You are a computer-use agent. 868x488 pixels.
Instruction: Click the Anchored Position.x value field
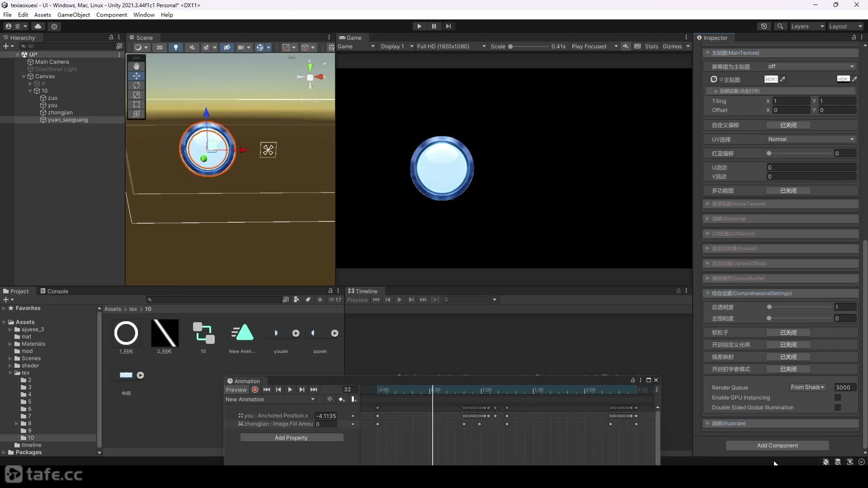point(326,416)
